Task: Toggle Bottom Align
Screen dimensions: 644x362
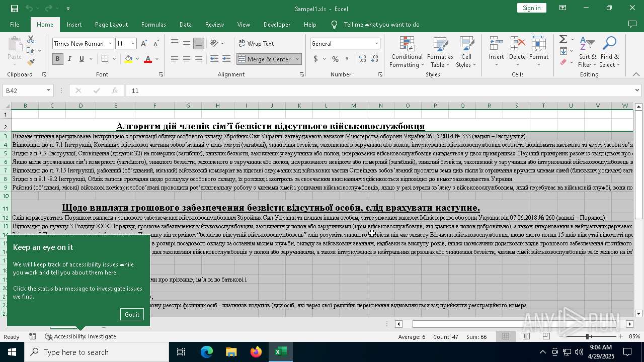Action: coord(199,43)
